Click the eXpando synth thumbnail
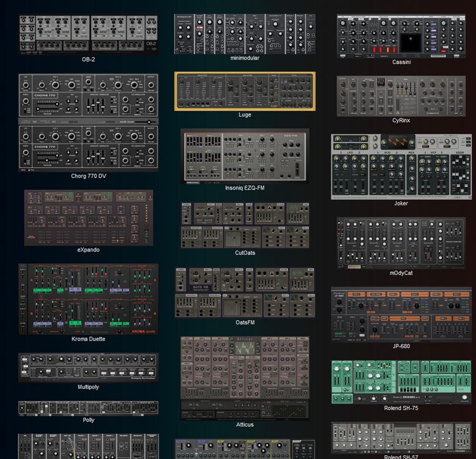The width and height of the screenshot is (476, 459). [x=88, y=217]
